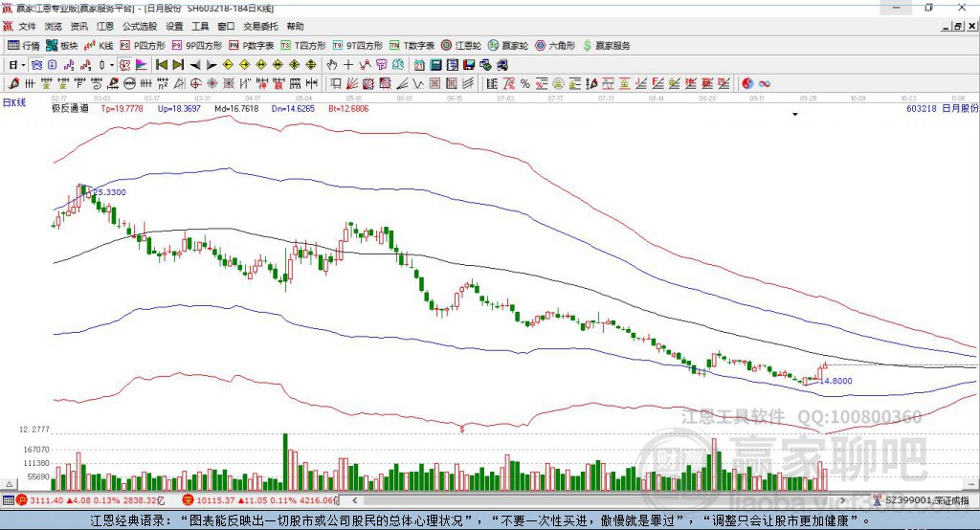
Task: Select the rectangle drawing tool
Action: [336, 83]
